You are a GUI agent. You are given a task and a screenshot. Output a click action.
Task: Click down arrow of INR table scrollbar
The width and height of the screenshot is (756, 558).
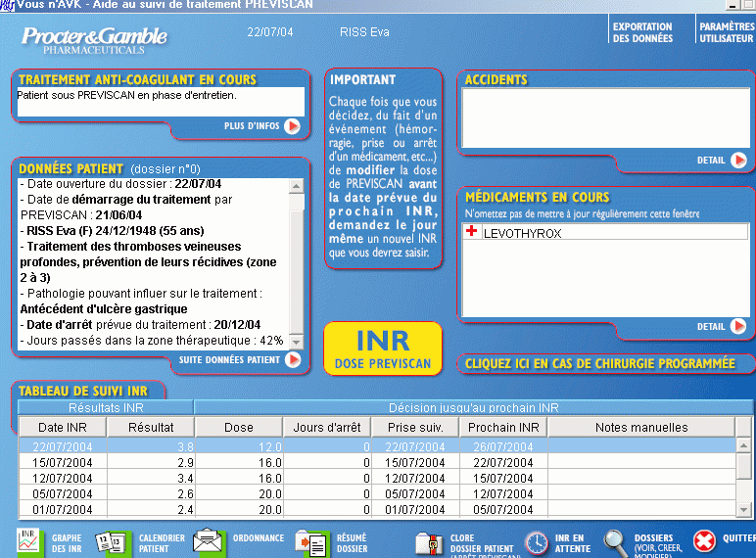pos(743,509)
